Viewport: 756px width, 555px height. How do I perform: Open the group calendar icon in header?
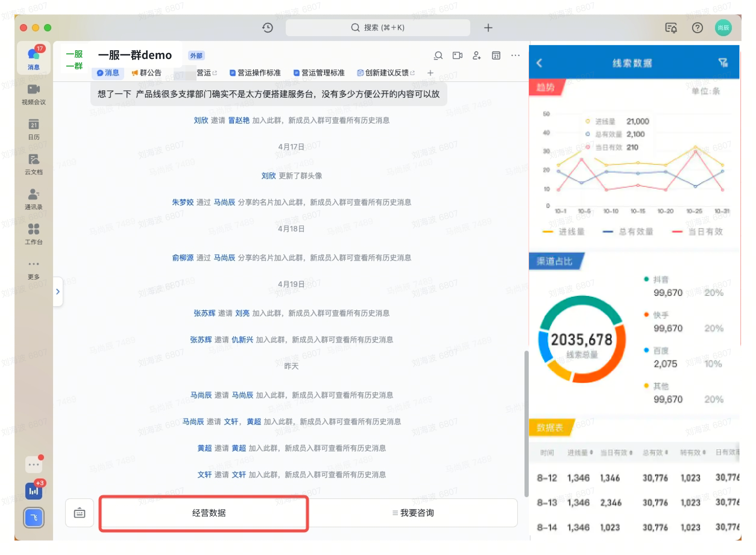tap(496, 55)
